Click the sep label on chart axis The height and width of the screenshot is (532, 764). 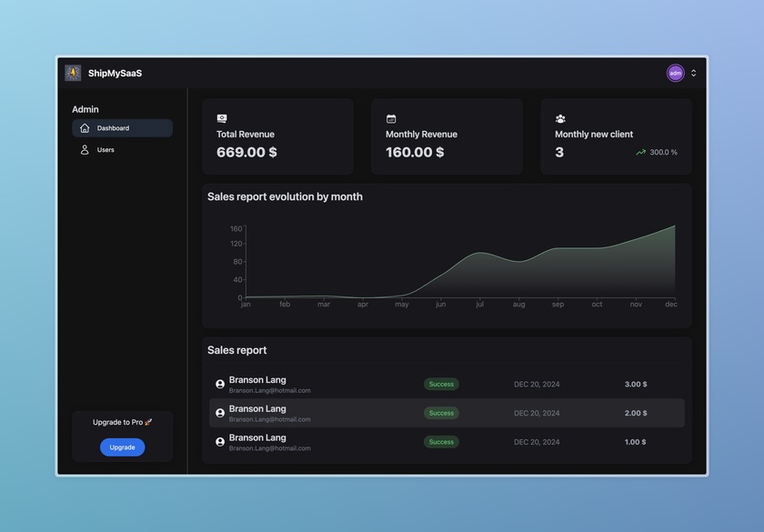(x=558, y=304)
